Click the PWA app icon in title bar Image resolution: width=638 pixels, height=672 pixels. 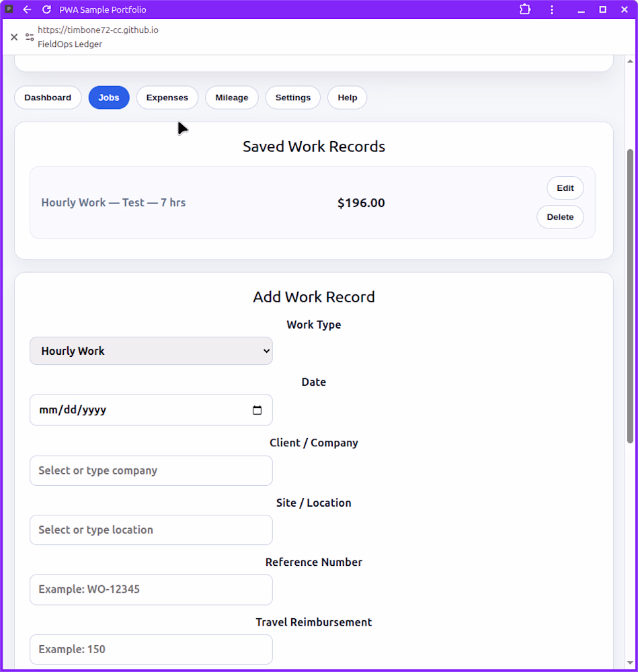[9, 9]
